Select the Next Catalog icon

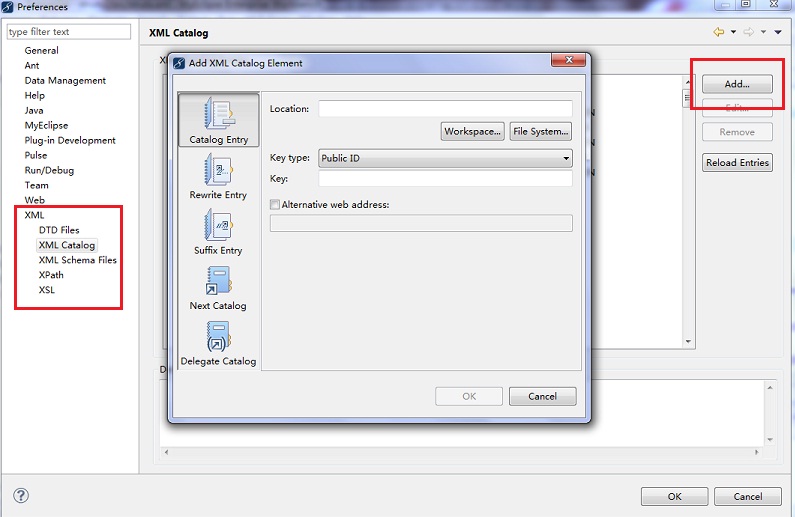(218, 287)
